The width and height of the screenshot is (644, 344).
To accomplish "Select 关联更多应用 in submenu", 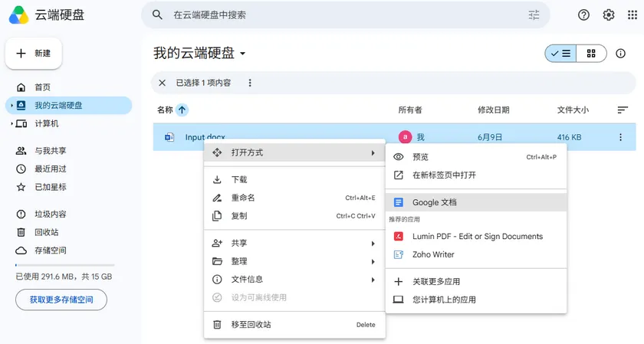I will (x=476, y=282).
